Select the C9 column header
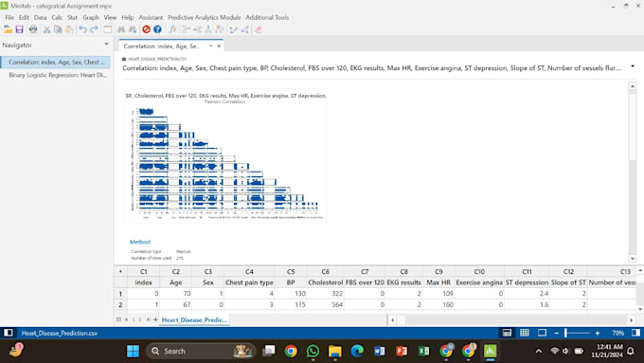Image resolution: width=644 pixels, height=363 pixels. (x=438, y=271)
